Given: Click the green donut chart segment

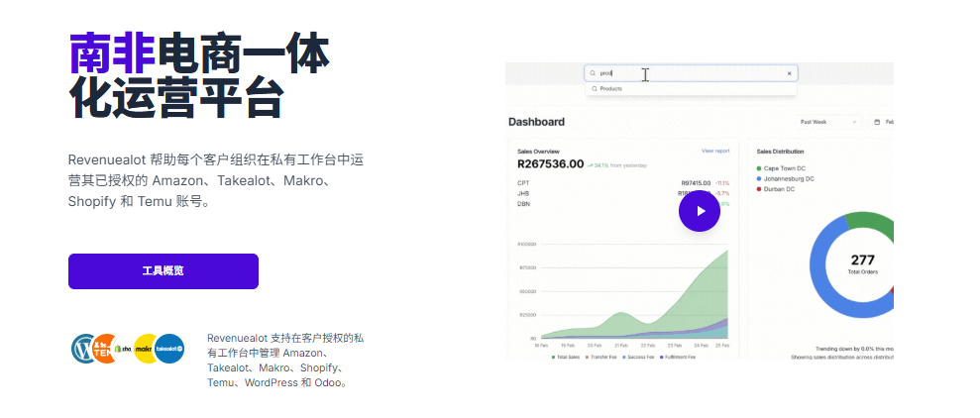Looking at the screenshot, I should click(x=869, y=221).
